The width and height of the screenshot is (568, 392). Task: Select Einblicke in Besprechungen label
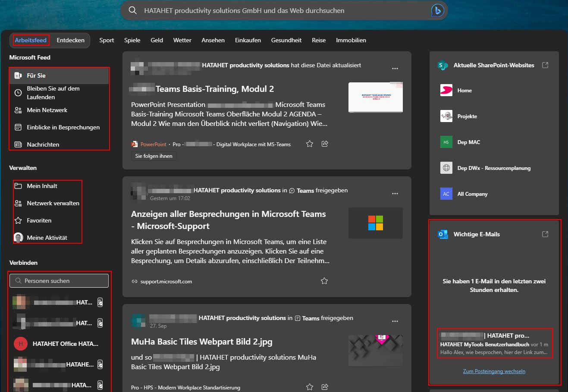pyautogui.click(x=63, y=127)
